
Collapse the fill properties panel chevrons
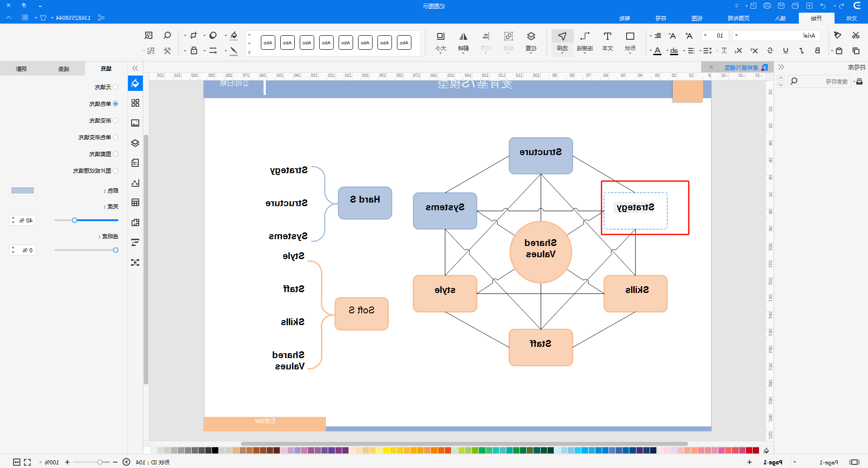135,68
